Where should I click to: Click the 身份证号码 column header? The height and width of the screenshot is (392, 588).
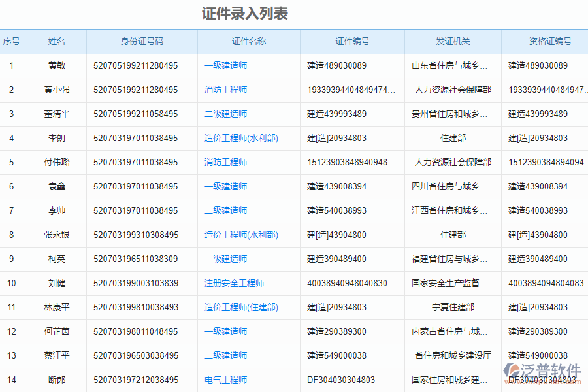point(142,41)
